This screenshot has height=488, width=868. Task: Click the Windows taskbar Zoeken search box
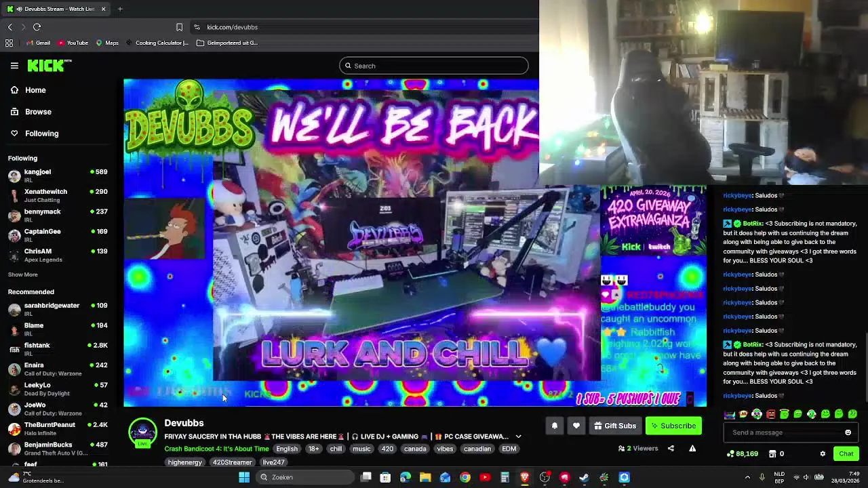pos(305,477)
